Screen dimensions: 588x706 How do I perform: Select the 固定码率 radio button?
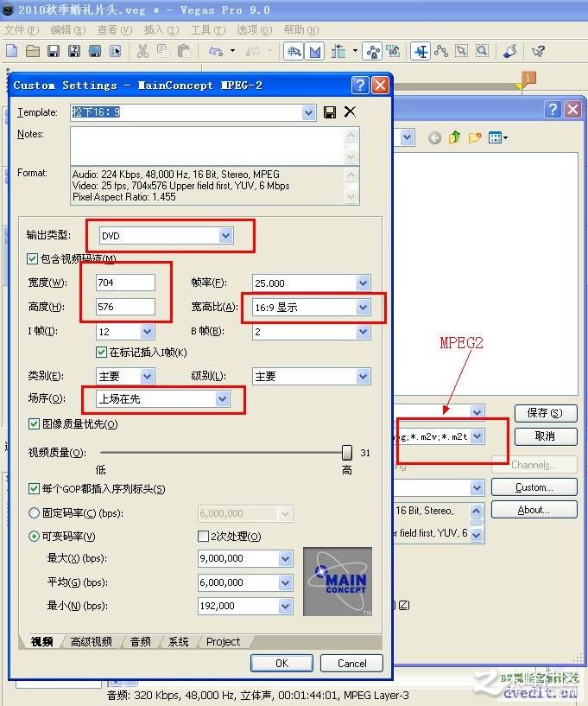coord(34,512)
